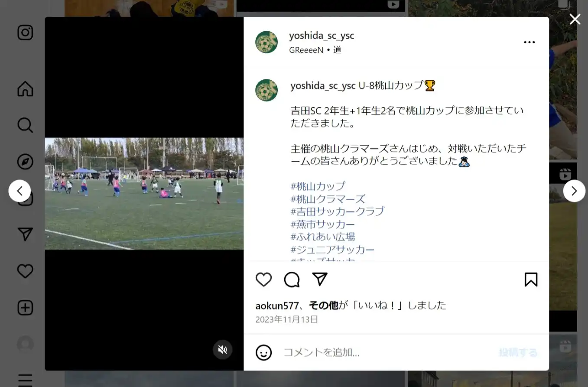The image size is (588, 387).
Task: Open hamburger More menu in sidebar
Action: tap(25, 380)
